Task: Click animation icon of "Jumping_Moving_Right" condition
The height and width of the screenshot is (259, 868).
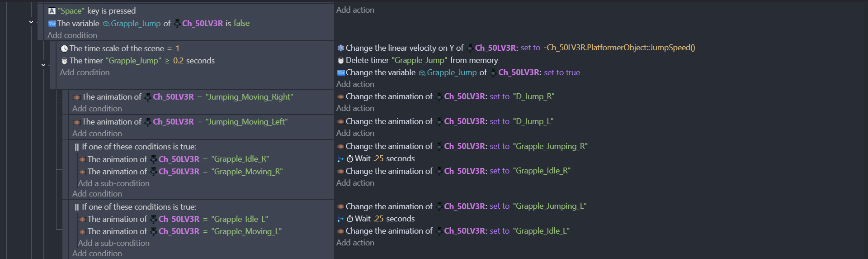Action: tap(77, 97)
